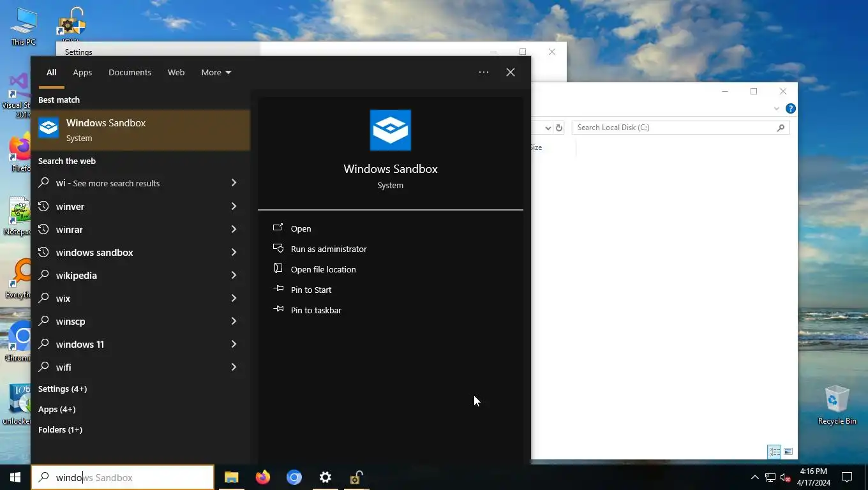
Task: Select the All search tab
Action: (51, 72)
